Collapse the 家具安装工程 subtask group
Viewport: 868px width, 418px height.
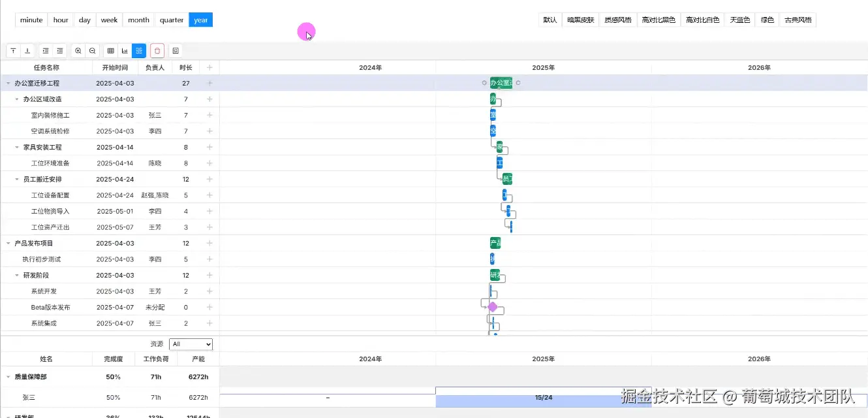coord(17,147)
